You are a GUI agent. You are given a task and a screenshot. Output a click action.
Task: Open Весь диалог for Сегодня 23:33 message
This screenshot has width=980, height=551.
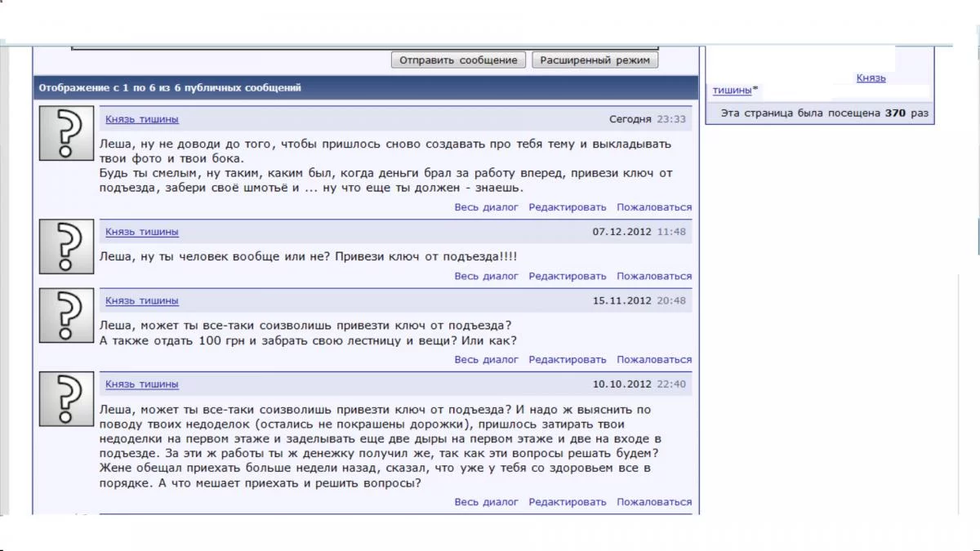tap(487, 207)
